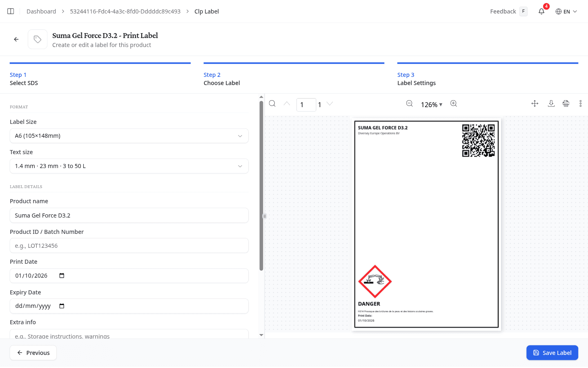Open search in the label preview toolbar
This screenshot has width=588, height=368.
click(x=272, y=104)
